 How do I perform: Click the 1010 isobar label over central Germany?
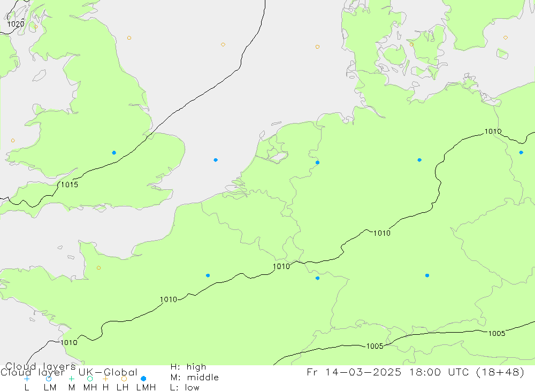(382, 233)
